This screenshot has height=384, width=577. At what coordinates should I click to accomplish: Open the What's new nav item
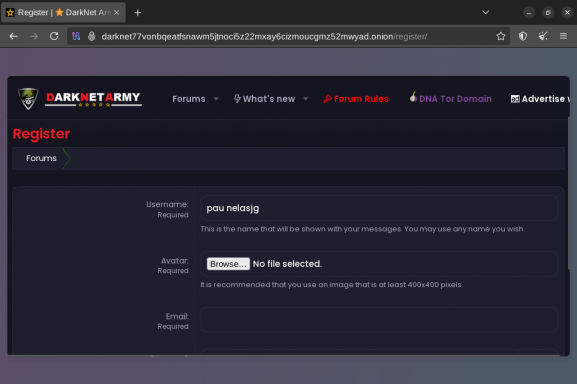tap(265, 99)
